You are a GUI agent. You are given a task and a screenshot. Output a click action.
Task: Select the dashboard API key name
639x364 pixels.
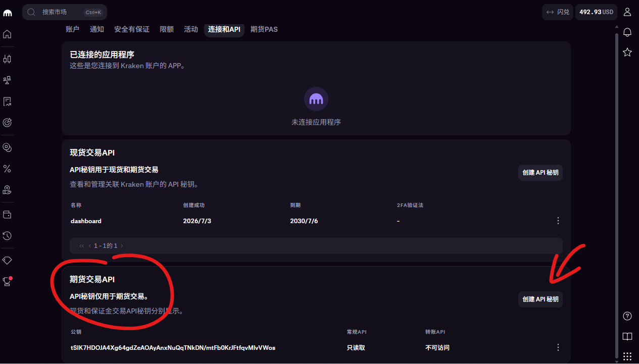[x=86, y=221]
